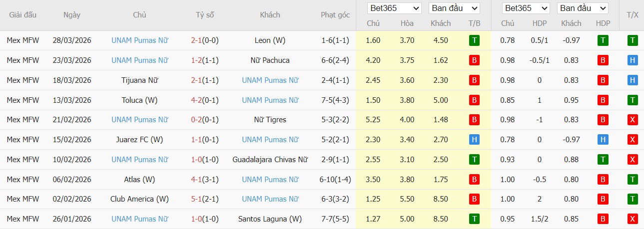
Task: Open the Bet365 dropdown above the handicap odds columns
Action: [527, 8]
